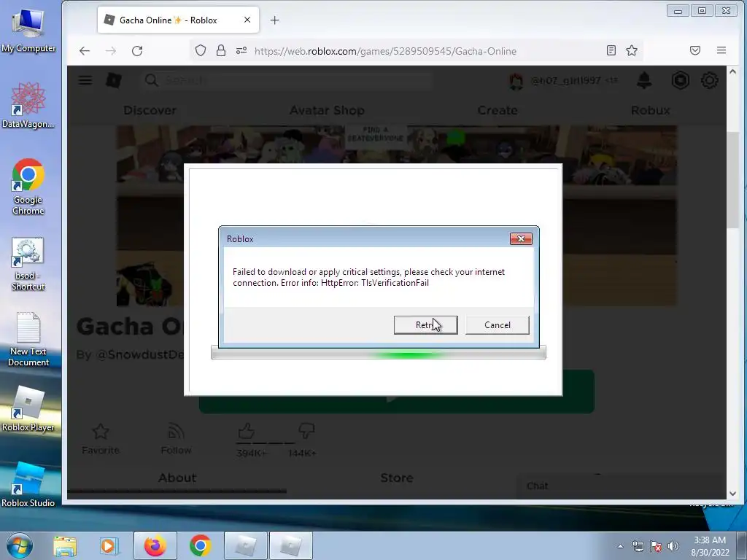Dislike the game with thumbs down
The image size is (747, 560).
tap(306, 430)
